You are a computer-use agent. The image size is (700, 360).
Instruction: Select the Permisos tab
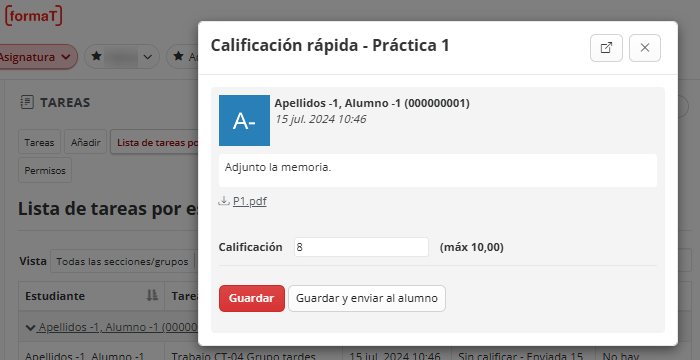click(x=45, y=170)
